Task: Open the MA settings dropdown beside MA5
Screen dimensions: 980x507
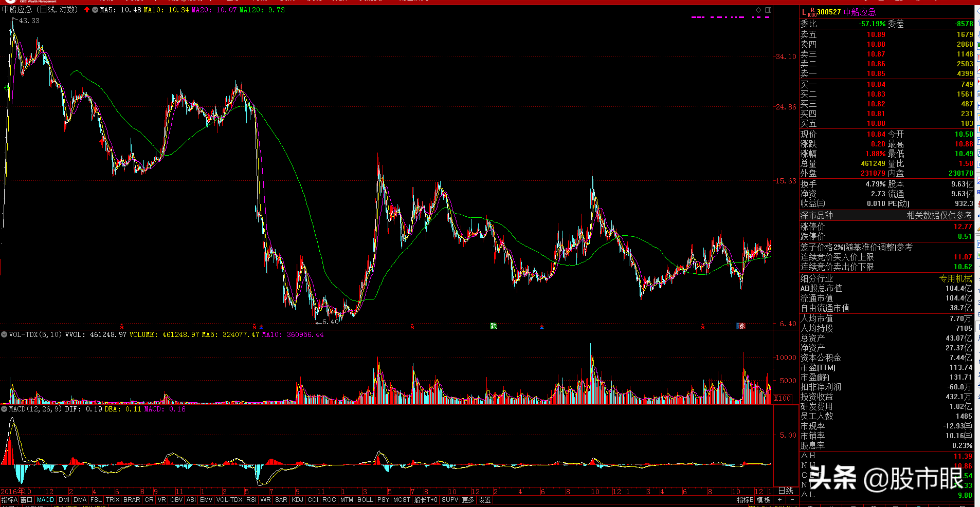Action: click(95, 10)
